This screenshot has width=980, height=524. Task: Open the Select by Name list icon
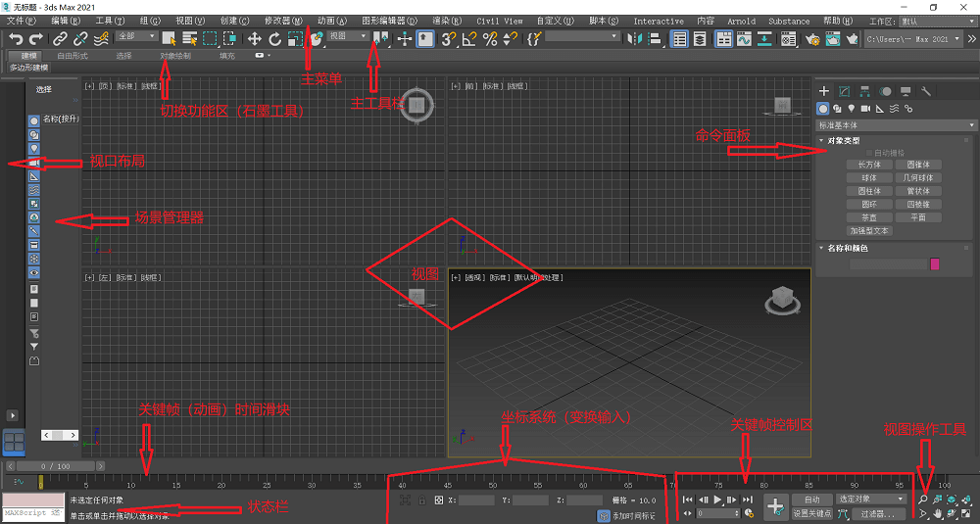pyautogui.click(x=189, y=39)
